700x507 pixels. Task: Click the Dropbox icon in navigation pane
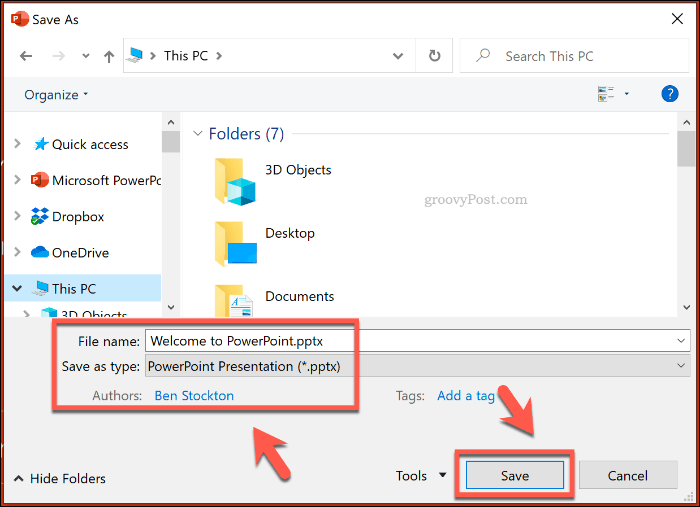[39, 216]
